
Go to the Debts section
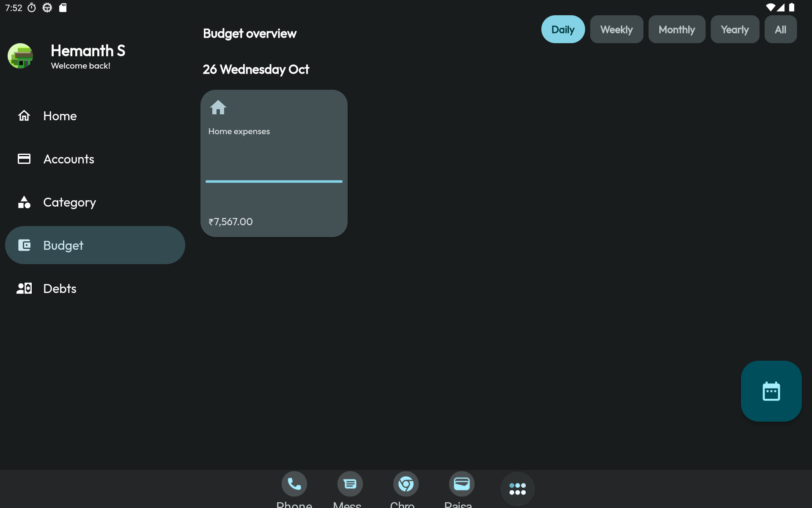(x=60, y=288)
